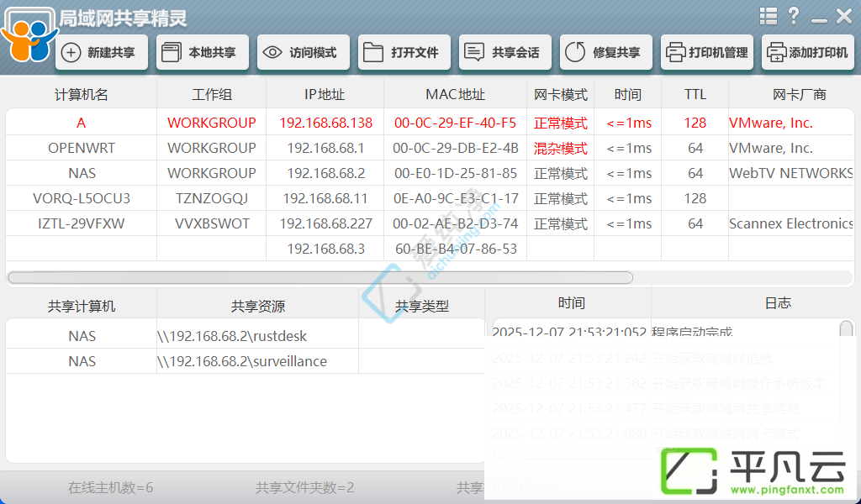
Task: Click 修复共享 repair share button
Action: [x=606, y=53]
